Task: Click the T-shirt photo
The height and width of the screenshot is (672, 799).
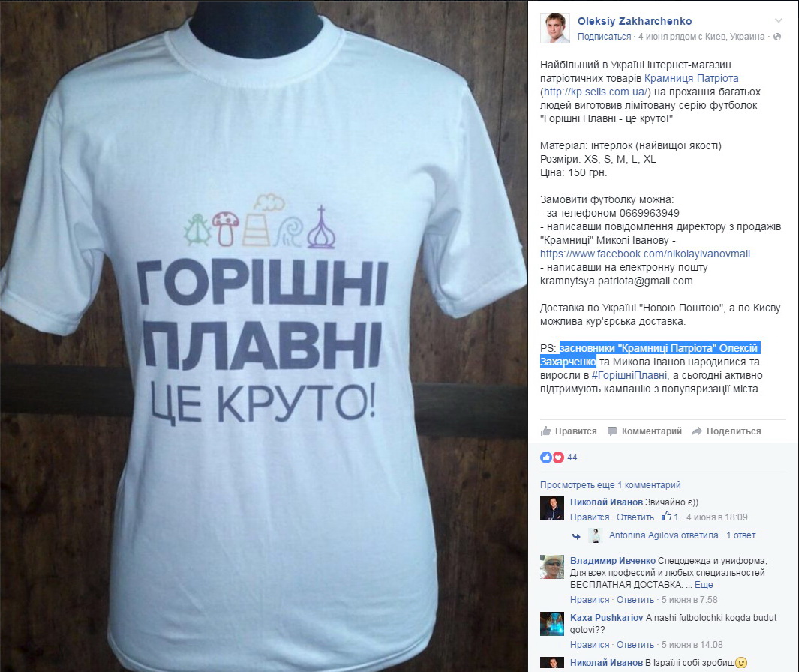Action: pyautogui.click(x=263, y=336)
